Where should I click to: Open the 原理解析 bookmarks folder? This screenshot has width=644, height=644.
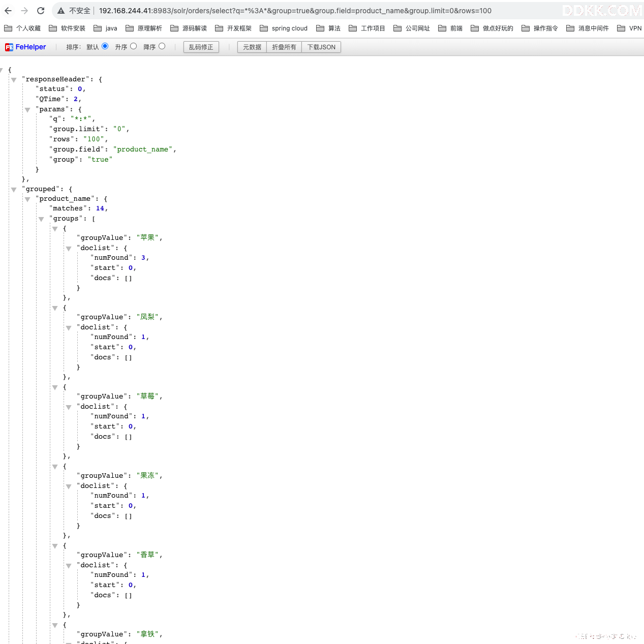(x=144, y=28)
